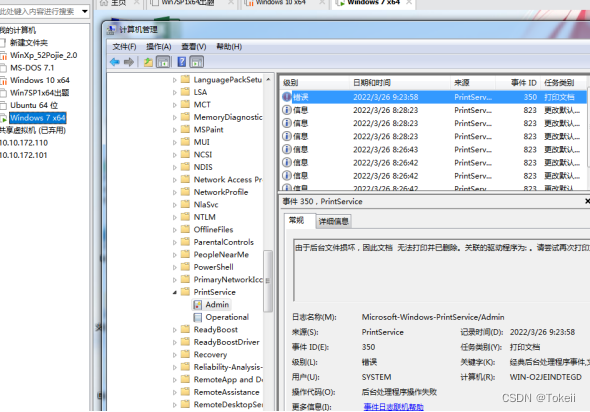The width and height of the screenshot is (590, 412).
Task: Expand the OfflineFiles tree node
Action: (x=175, y=230)
